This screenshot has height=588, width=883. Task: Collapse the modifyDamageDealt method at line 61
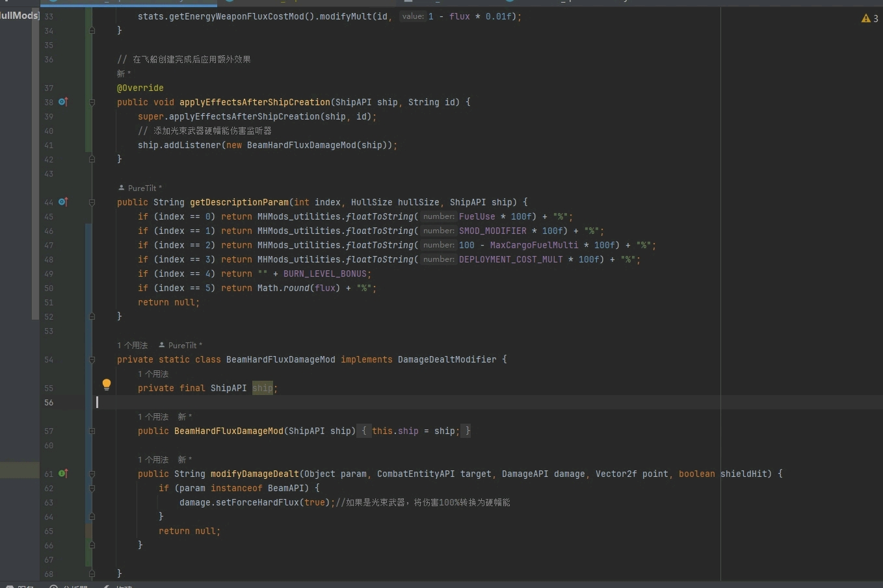pyautogui.click(x=92, y=474)
